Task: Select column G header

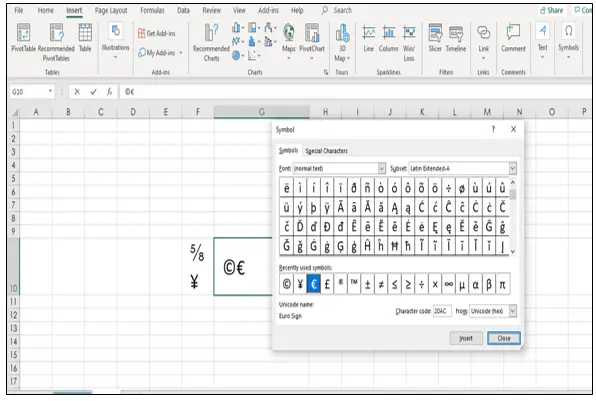Action: (262, 112)
